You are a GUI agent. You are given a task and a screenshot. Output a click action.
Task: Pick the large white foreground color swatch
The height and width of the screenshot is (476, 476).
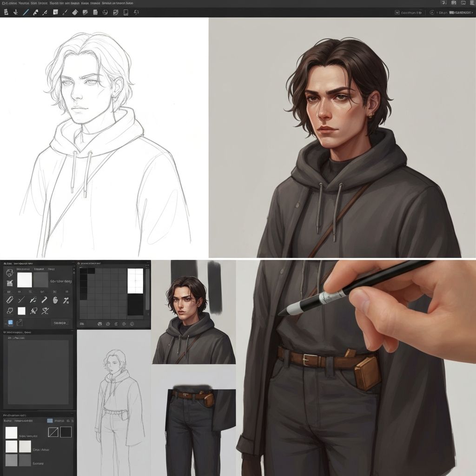coord(24,280)
